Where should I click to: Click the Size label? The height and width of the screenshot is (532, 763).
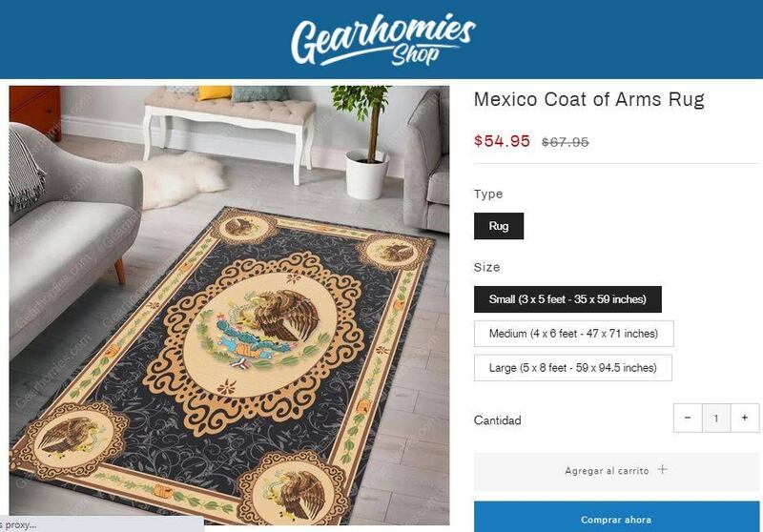click(487, 268)
